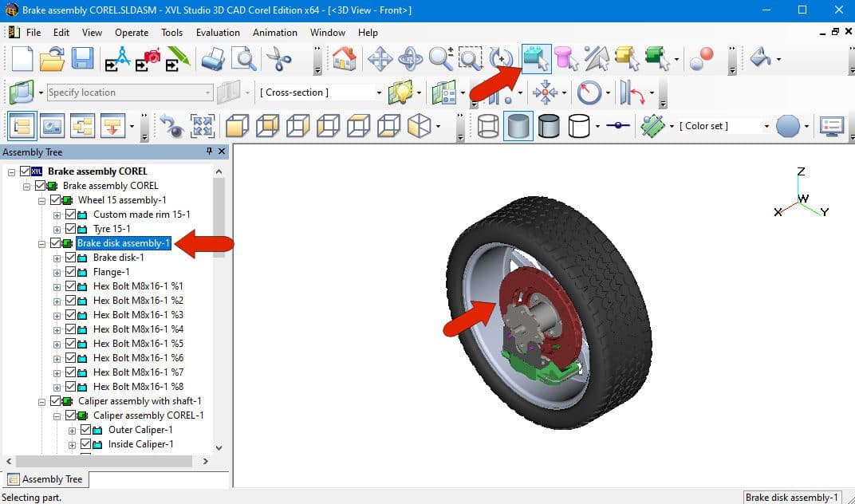Screen dimensions: 855x504
Task: Close the Assembly Tree panel
Action: (x=222, y=152)
